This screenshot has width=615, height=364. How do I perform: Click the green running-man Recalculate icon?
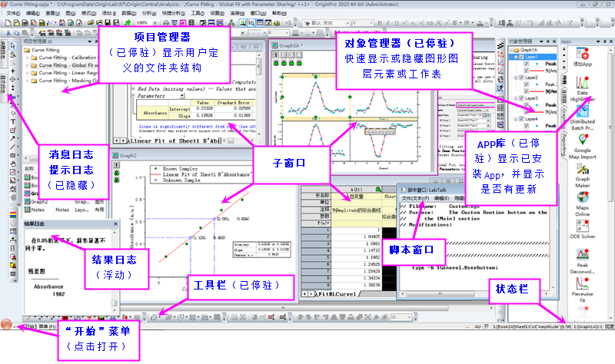tap(128, 23)
